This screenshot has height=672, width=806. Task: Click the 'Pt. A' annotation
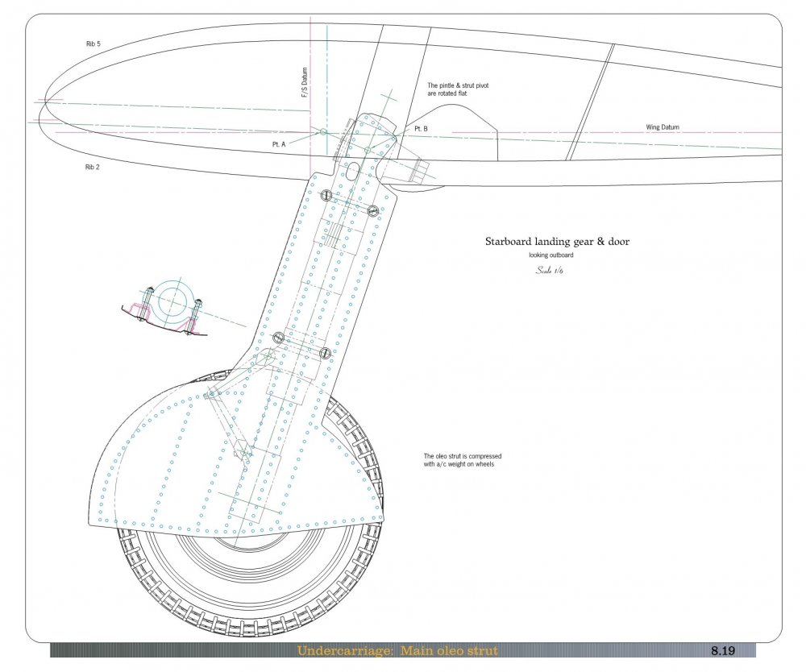(x=279, y=144)
